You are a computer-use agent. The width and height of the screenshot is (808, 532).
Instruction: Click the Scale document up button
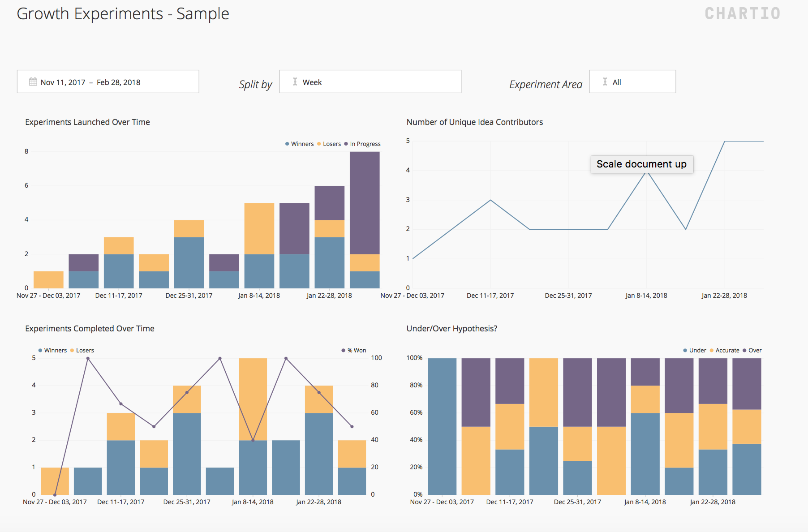pyautogui.click(x=642, y=164)
